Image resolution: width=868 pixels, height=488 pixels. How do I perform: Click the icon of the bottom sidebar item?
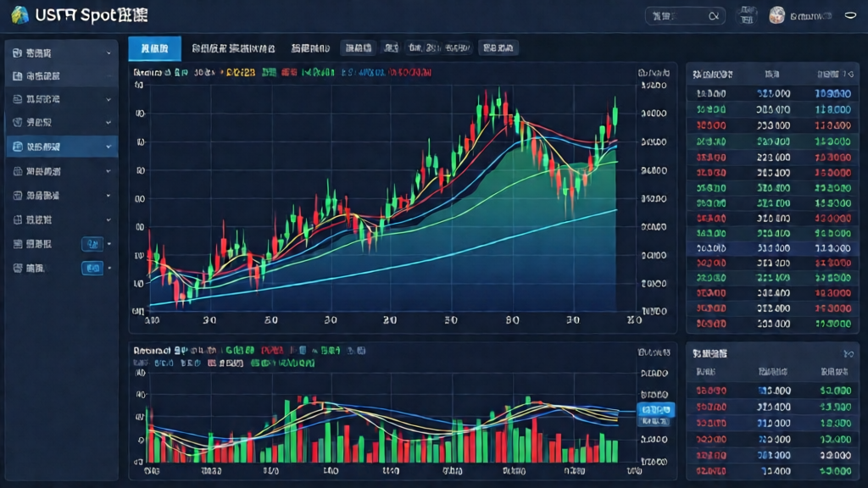pos(17,269)
